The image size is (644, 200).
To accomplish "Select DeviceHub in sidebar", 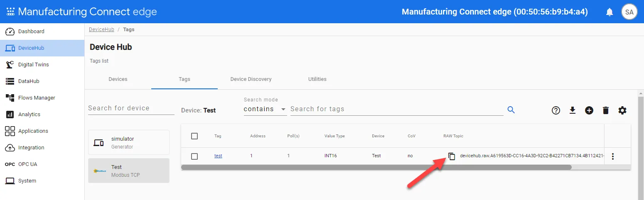I will tap(42, 48).
